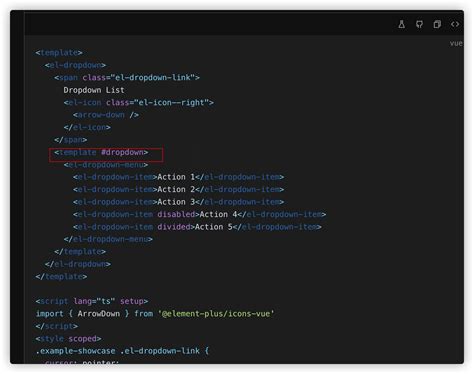474x374 pixels.
Task: Click the script lang="ts" setup line
Action: pos(92,301)
